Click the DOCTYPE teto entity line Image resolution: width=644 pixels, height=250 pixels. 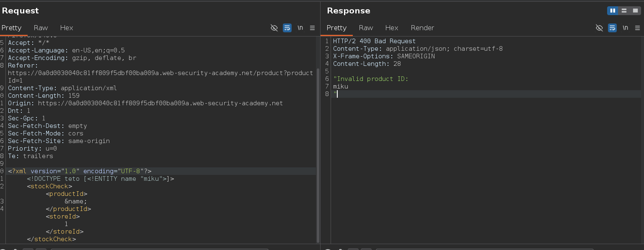click(x=101, y=179)
